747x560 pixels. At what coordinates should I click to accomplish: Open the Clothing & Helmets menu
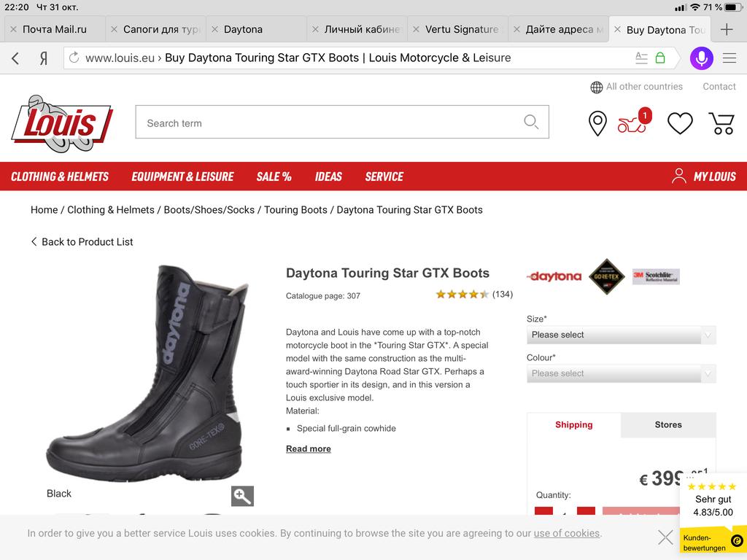pos(60,176)
